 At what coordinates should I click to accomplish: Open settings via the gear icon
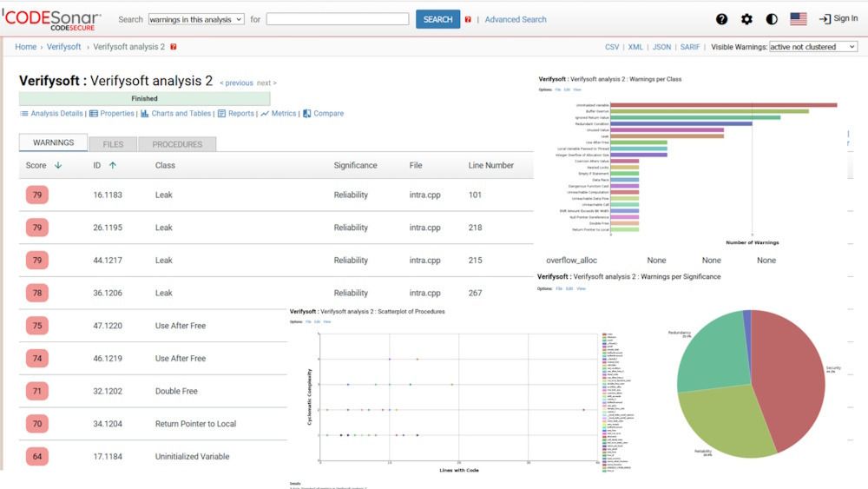(746, 19)
